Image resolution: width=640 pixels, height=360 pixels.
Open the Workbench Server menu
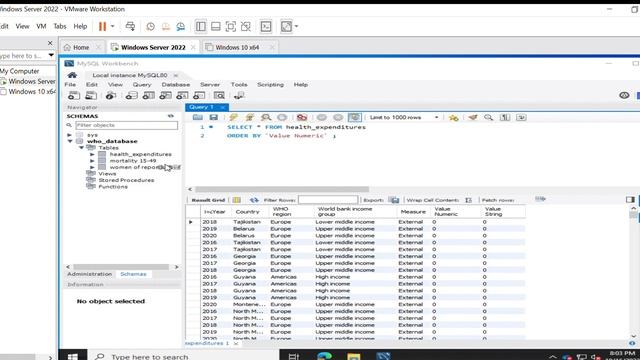pos(210,85)
